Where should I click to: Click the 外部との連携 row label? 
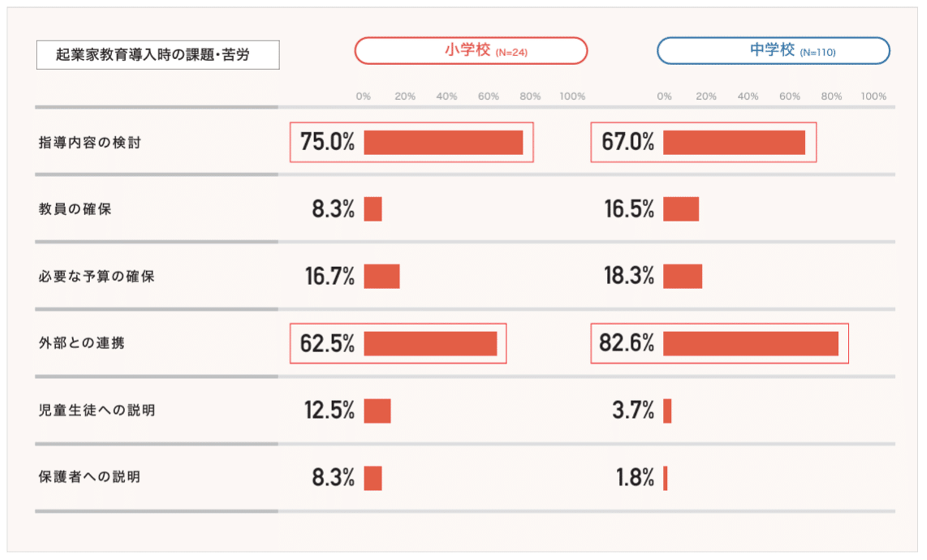(82, 343)
